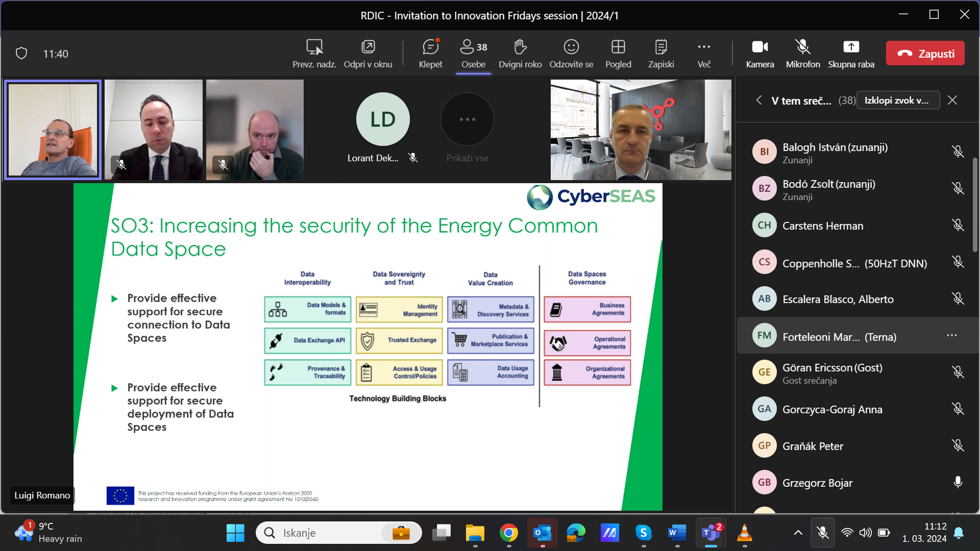Open Zapiski meeting notes

661,53
